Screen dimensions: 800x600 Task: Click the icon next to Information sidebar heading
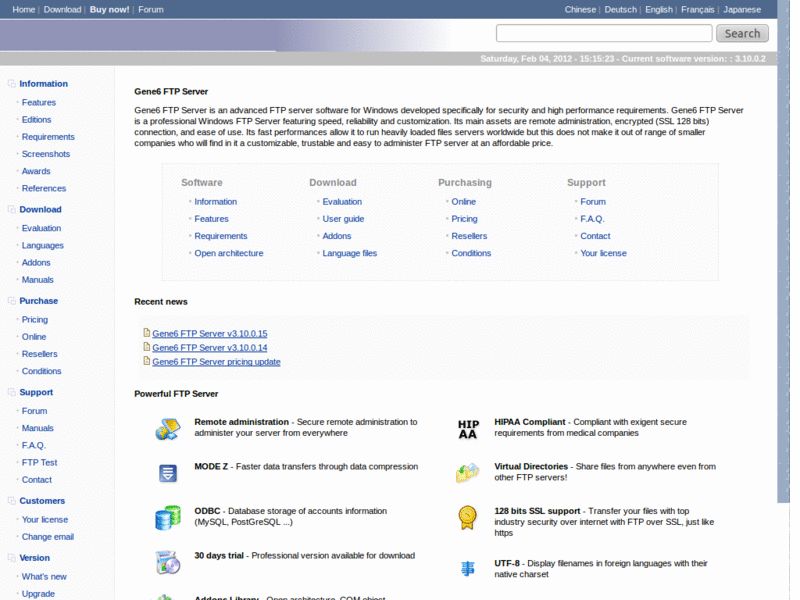tap(11, 83)
